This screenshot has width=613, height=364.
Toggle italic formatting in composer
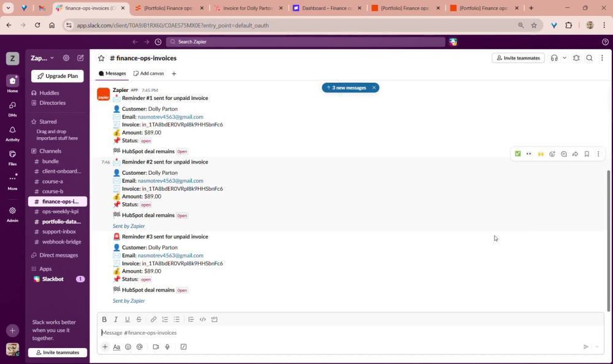click(x=116, y=319)
